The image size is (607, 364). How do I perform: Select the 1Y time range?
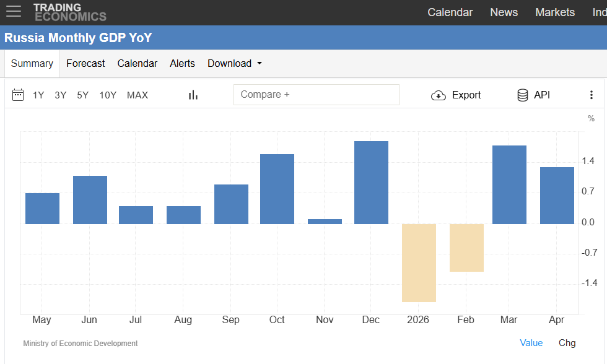38,95
